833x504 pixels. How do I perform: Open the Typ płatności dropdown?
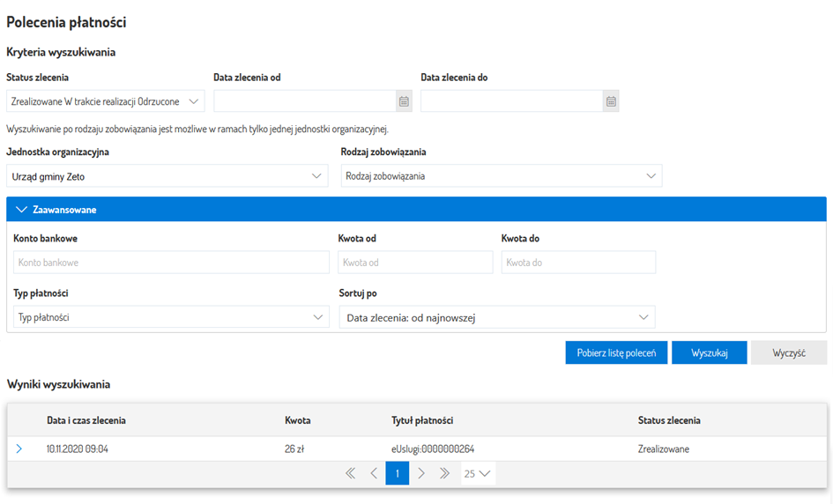tap(171, 317)
